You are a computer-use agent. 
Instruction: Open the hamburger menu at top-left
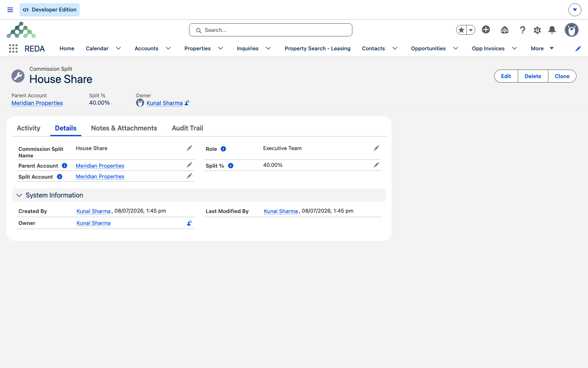tap(10, 10)
